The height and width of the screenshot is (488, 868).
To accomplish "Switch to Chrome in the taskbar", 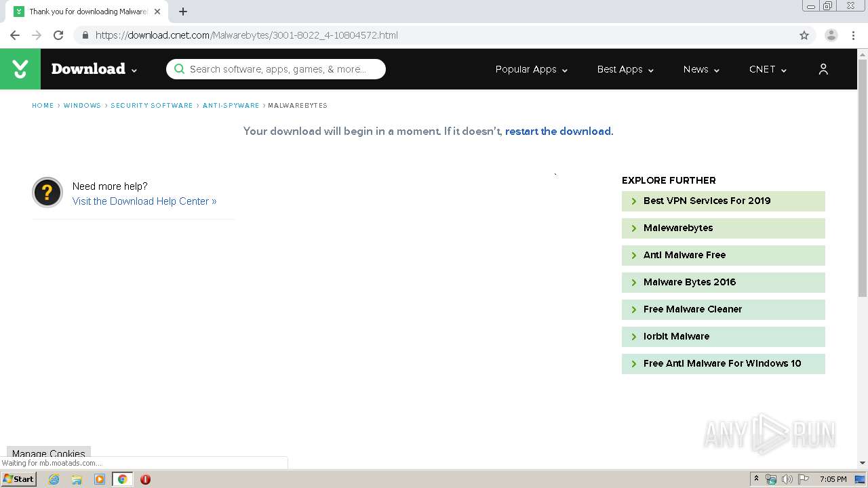I will tap(122, 479).
